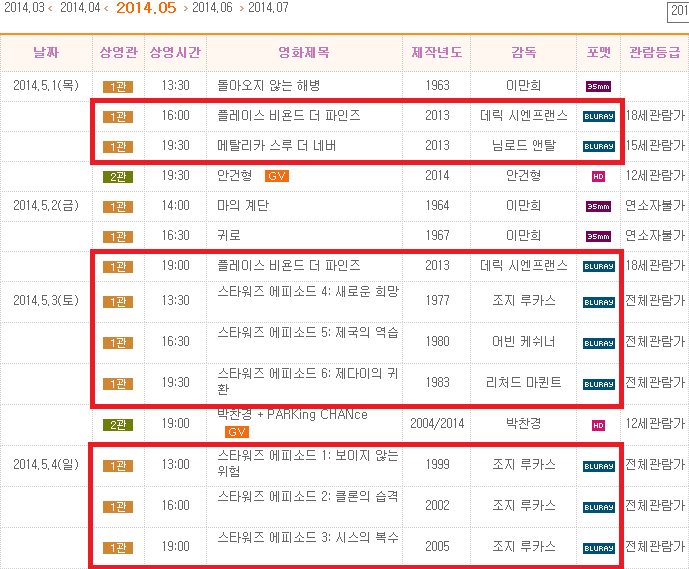Click 1관 badge for 스타워즈 에피소드 4

(x=118, y=302)
